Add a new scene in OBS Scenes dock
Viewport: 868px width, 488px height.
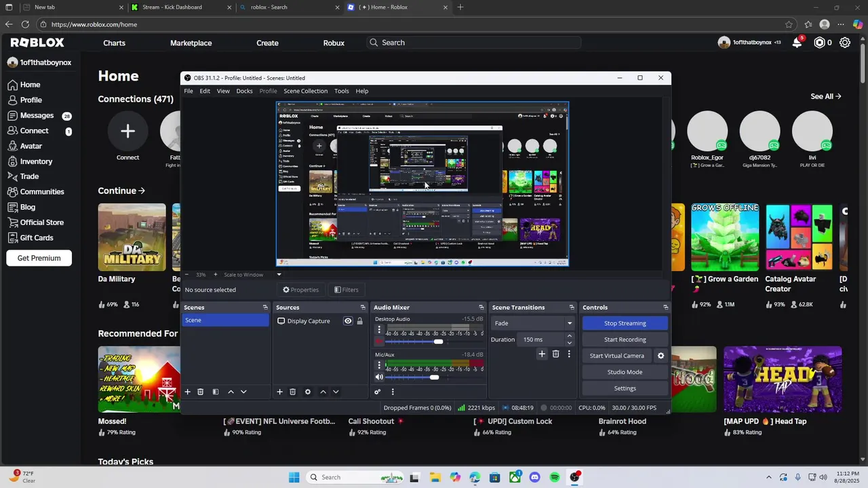point(188,392)
